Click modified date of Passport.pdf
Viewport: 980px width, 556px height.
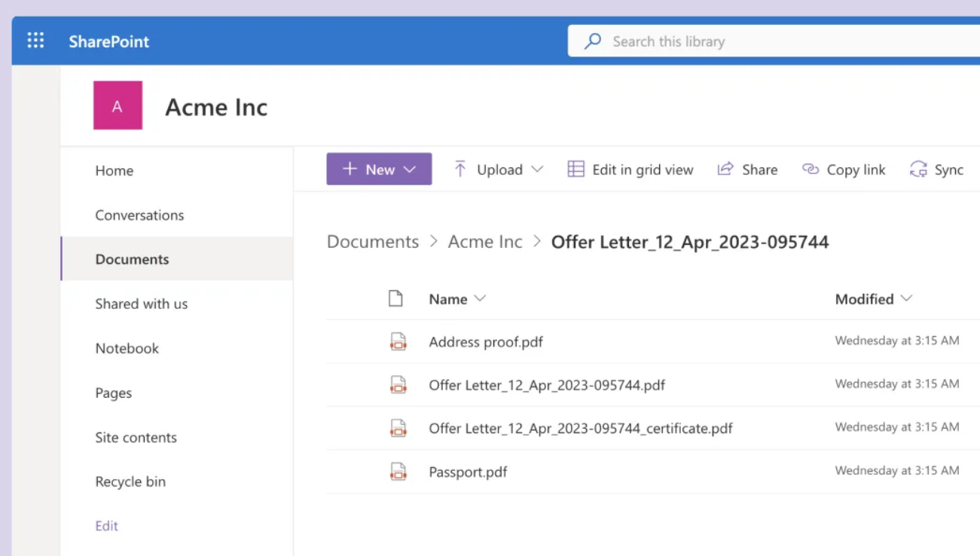point(897,470)
